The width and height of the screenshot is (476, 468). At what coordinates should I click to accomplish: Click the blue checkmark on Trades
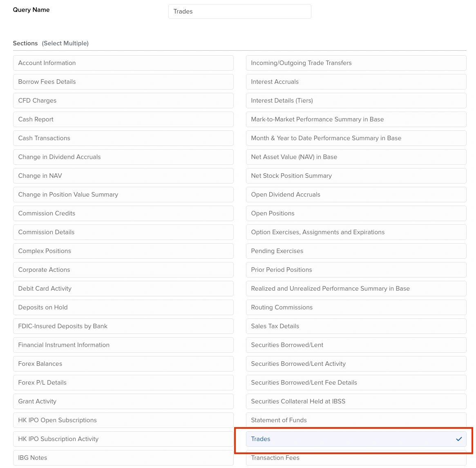tap(459, 439)
